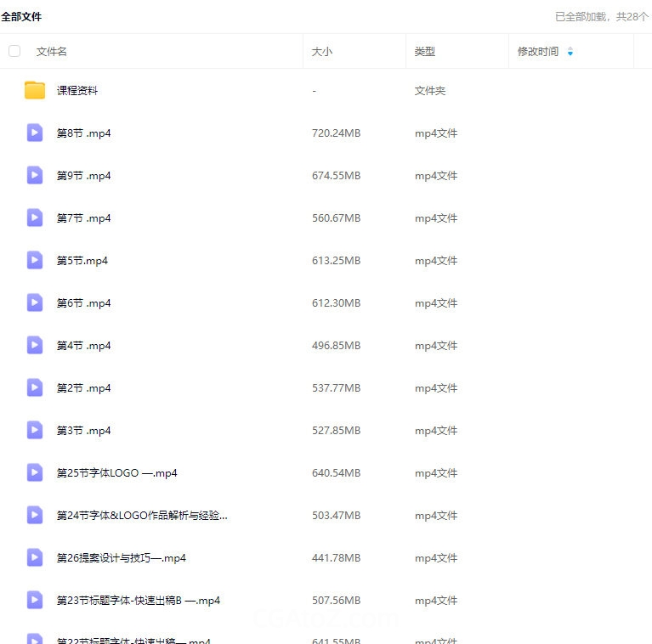
Task: Open the 课程资料 folder name link
Action: pos(77,91)
